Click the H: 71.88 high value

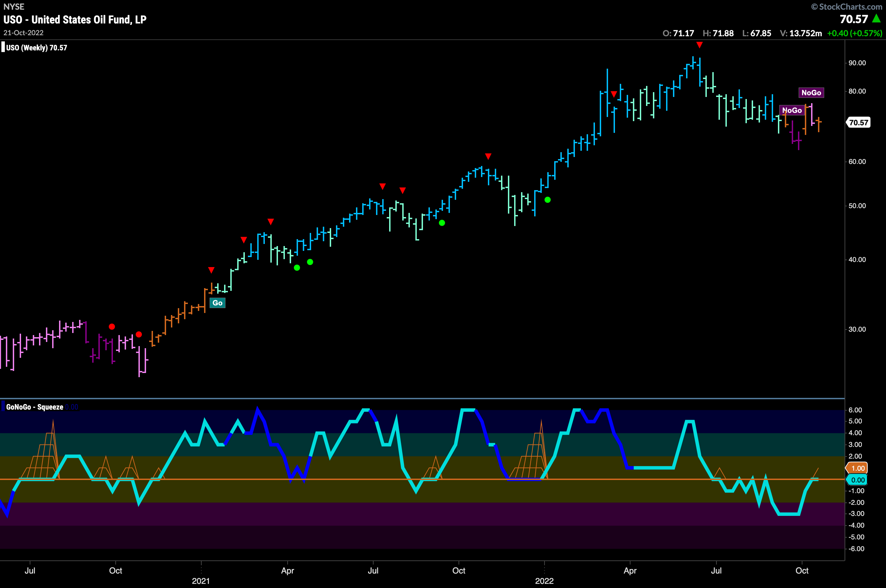coord(718,33)
